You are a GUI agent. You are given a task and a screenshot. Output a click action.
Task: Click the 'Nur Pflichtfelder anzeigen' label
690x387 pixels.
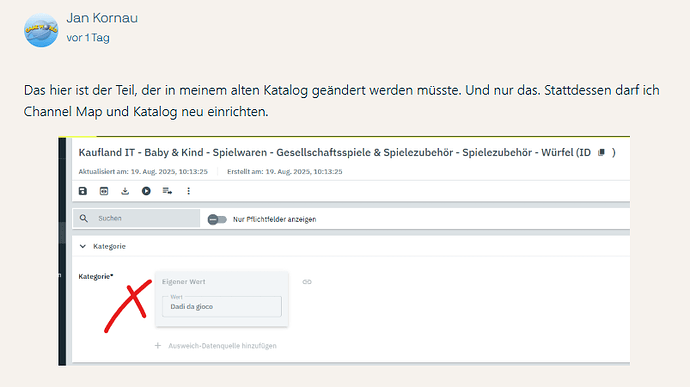tap(275, 219)
